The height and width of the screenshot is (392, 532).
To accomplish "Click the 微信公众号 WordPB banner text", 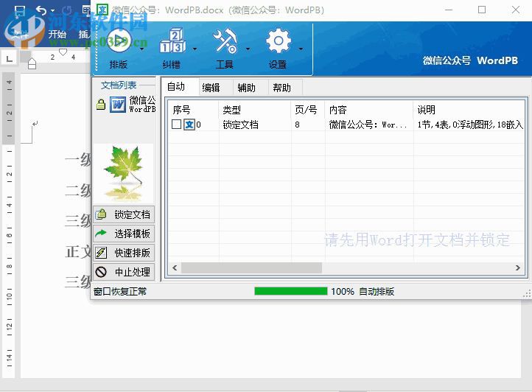I will 470,60.
